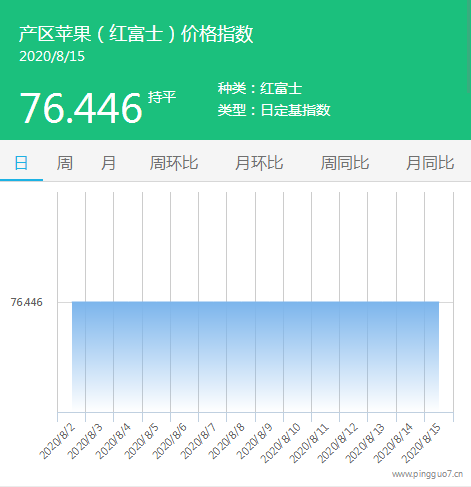
Task: Click the www.pingguo7.cn watermark link
Action: [428, 474]
